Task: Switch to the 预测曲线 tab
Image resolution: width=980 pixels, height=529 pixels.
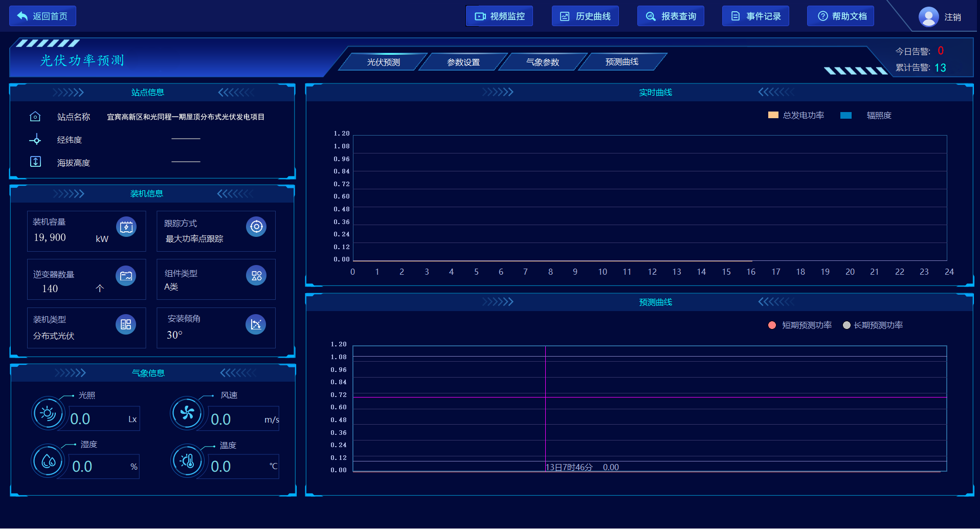Action: [622, 62]
